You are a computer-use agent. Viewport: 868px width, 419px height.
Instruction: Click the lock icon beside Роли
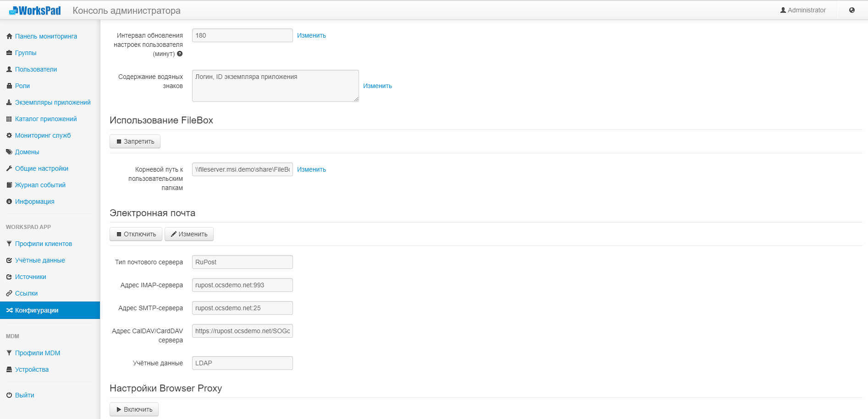coord(9,86)
